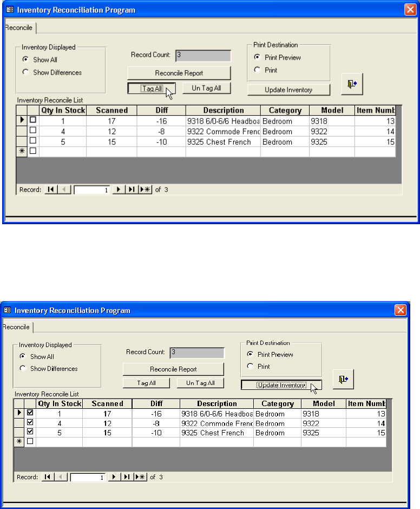Select Show All radio in lower window
Image resolution: width=420 pixels, height=509 pixels.
point(23,356)
